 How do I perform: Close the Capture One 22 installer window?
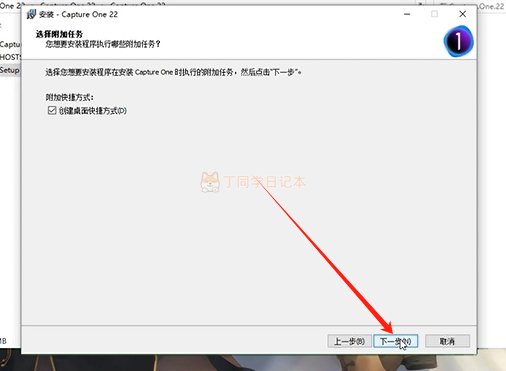pos(462,14)
